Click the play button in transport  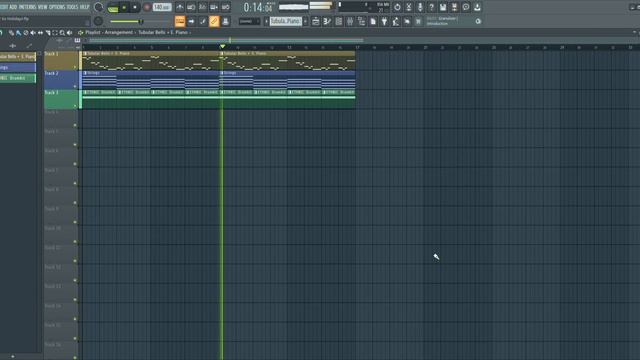pyautogui.click(x=124, y=7)
